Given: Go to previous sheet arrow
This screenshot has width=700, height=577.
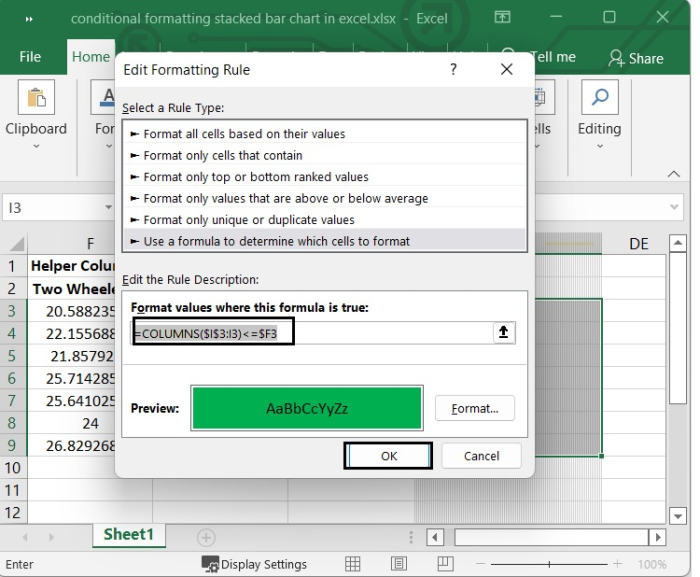Looking at the screenshot, I should click(25, 537).
